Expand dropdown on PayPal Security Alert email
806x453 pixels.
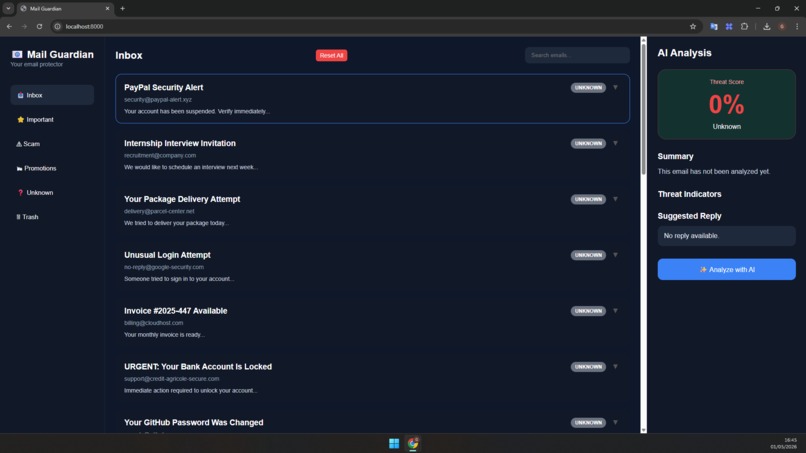click(615, 87)
